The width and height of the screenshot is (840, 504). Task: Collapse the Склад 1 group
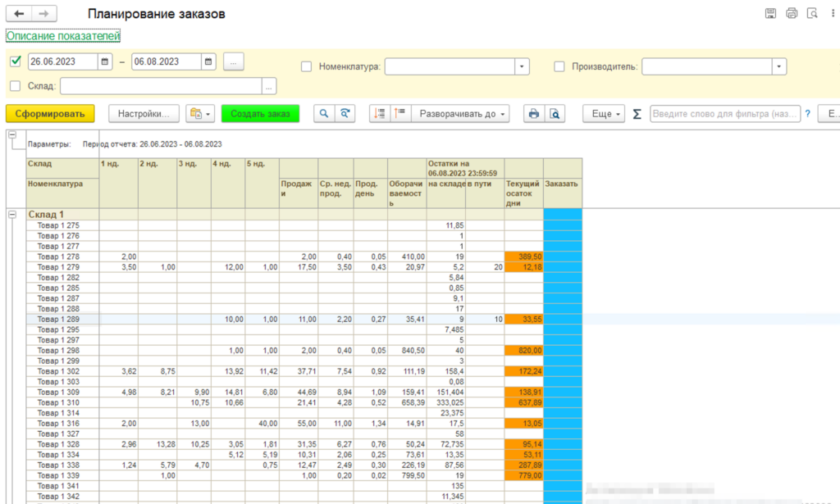(11, 214)
